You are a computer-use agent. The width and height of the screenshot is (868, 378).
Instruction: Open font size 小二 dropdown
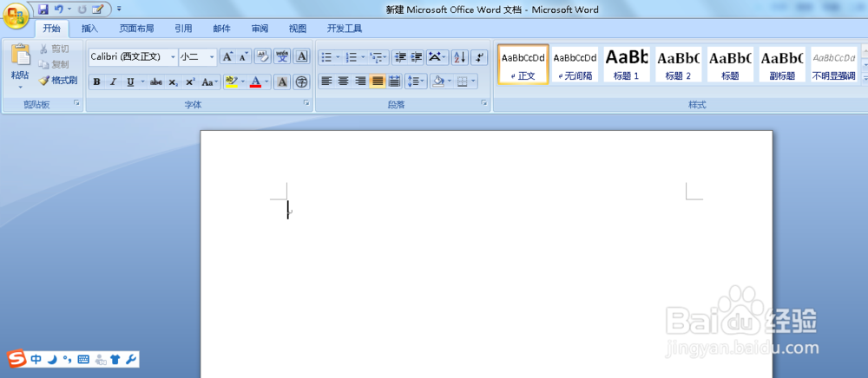[213, 56]
